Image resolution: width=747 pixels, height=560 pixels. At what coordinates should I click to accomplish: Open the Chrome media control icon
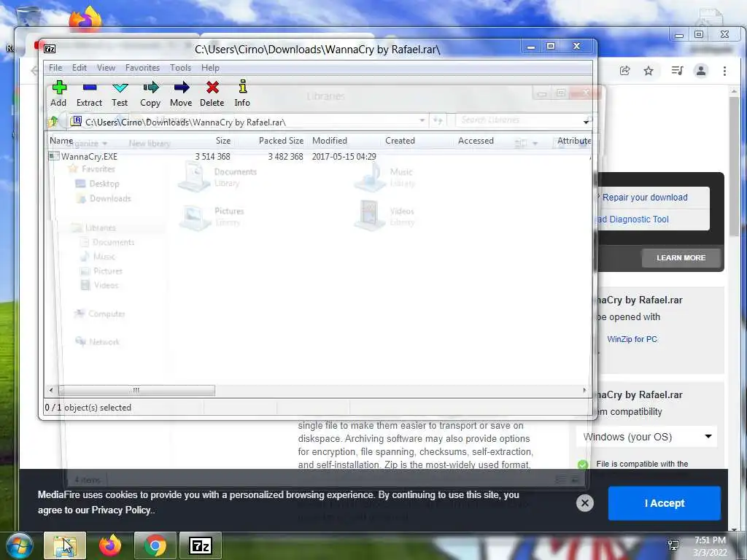point(677,71)
